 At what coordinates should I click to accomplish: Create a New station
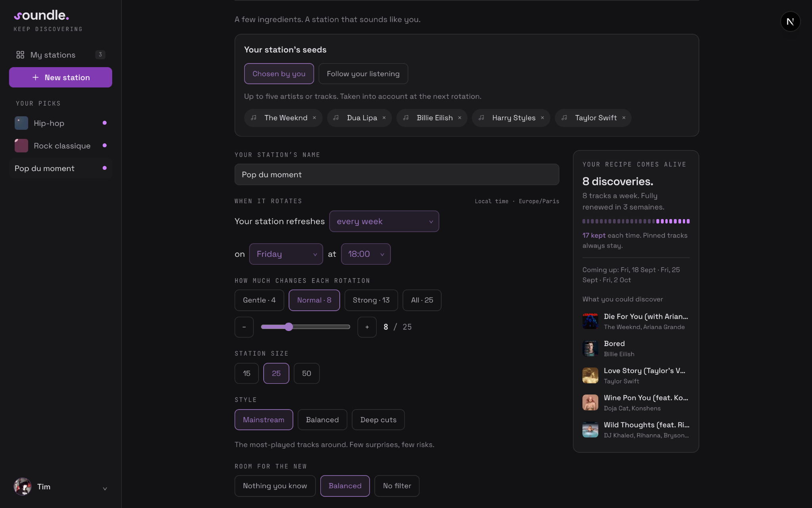pos(61,77)
